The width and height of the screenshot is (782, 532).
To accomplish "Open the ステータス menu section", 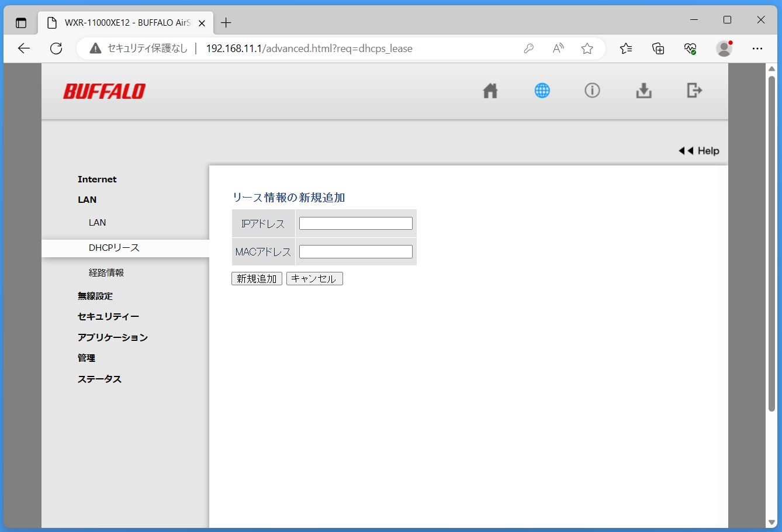I will pyautogui.click(x=100, y=379).
